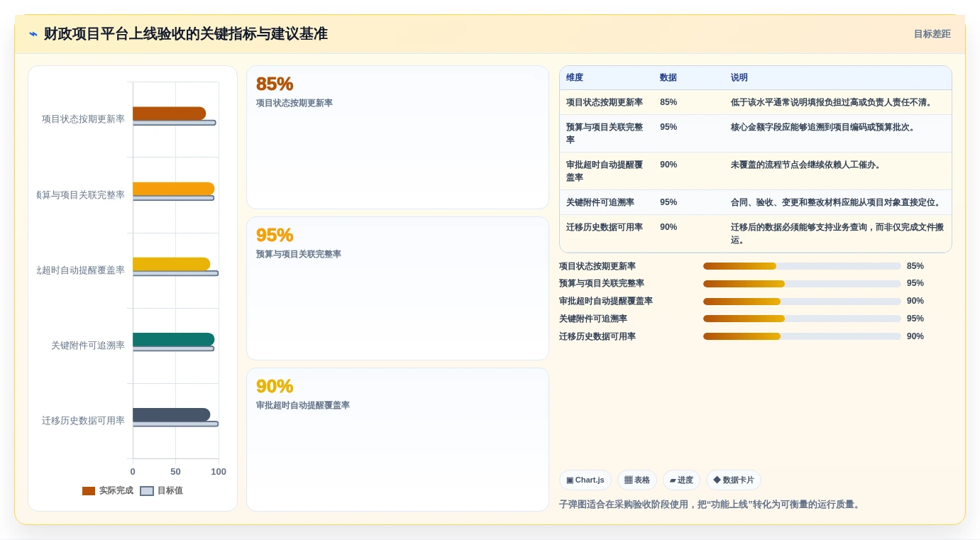Click the 85% KPI card value
The image size is (980, 540).
[x=275, y=84]
